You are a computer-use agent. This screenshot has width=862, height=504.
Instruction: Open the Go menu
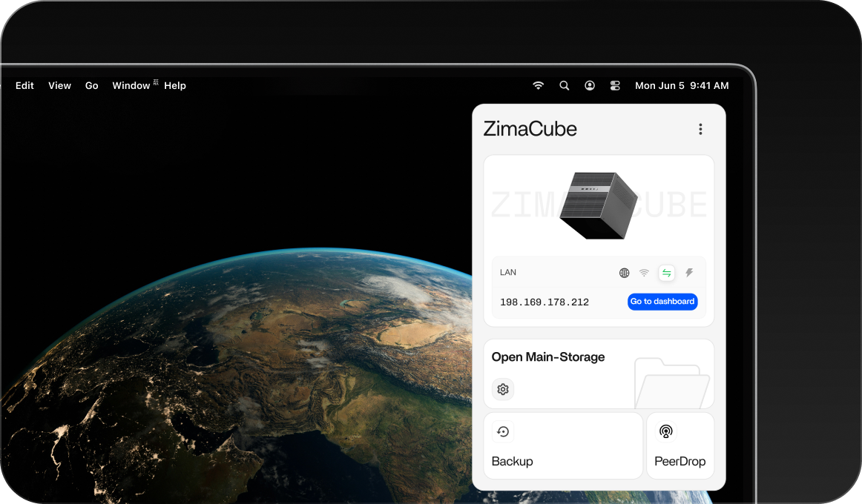pos(91,86)
